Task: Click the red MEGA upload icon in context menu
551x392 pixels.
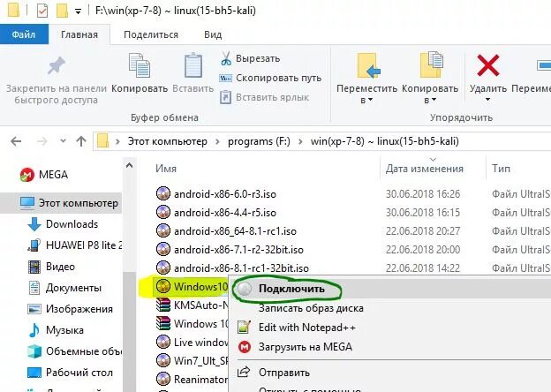Action: click(x=245, y=347)
